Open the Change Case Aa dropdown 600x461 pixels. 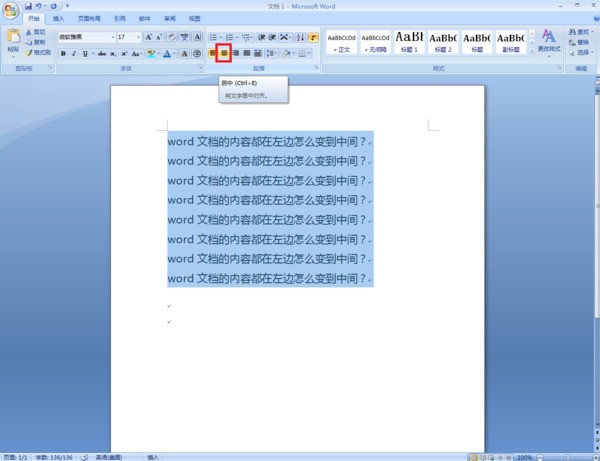tap(136, 54)
